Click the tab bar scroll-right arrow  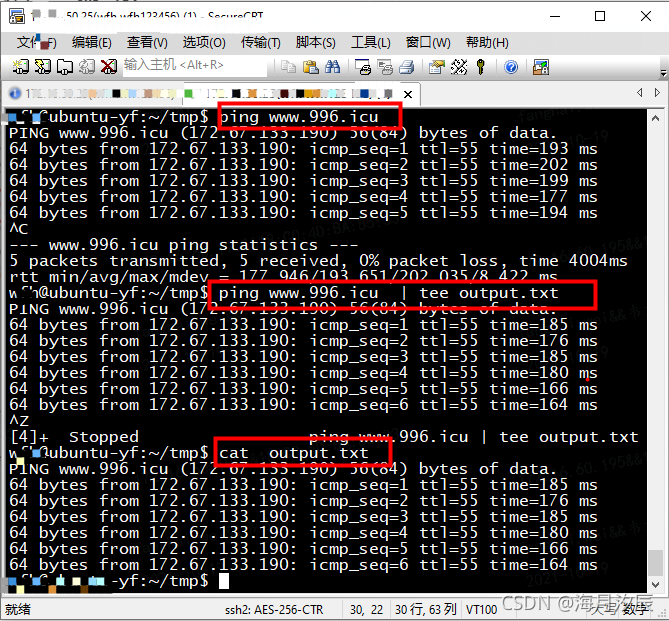click(657, 93)
